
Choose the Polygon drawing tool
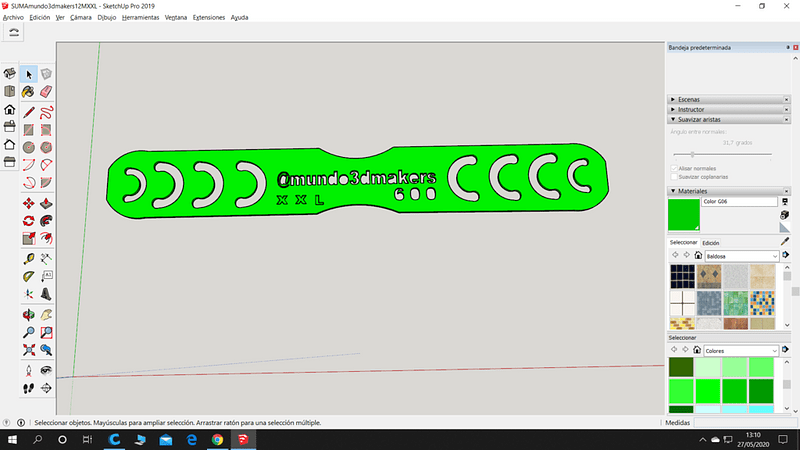point(46,147)
